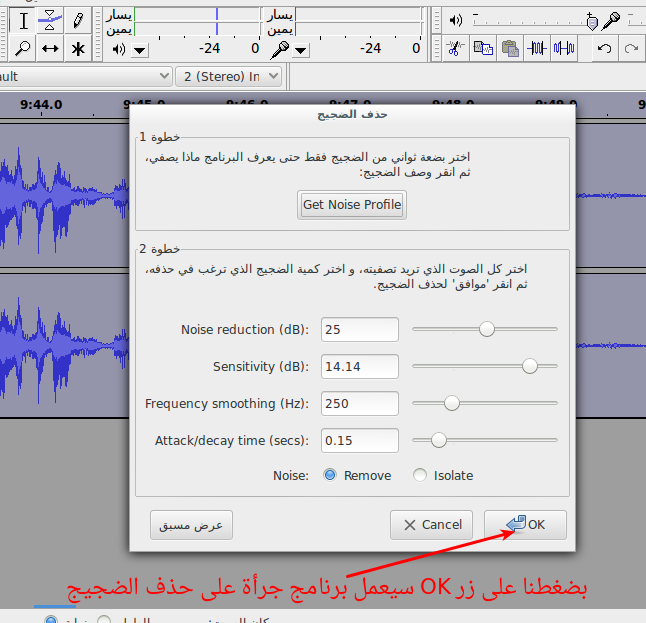The height and width of the screenshot is (623, 646).
Task: Adjust the Noise reduction slider handle
Action: coord(487,329)
